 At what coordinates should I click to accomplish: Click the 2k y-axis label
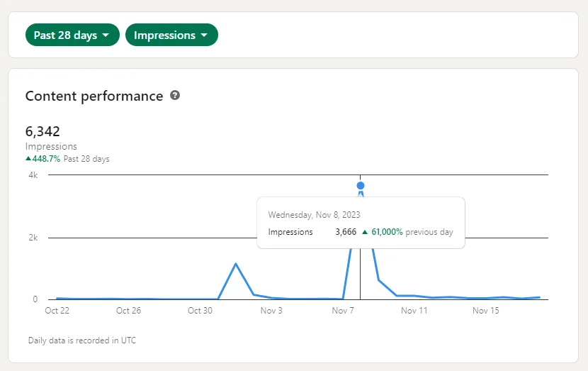coord(33,237)
